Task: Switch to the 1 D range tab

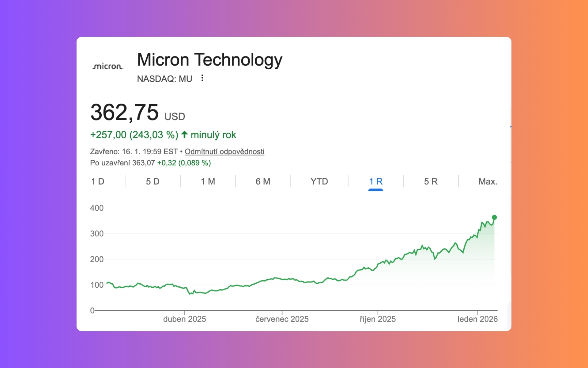Action: click(x=98, y=182)
